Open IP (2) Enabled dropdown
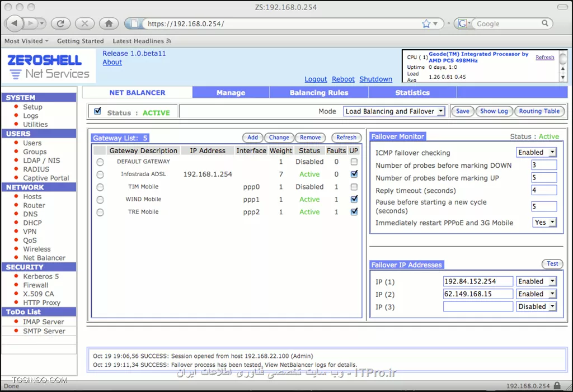 536,294
